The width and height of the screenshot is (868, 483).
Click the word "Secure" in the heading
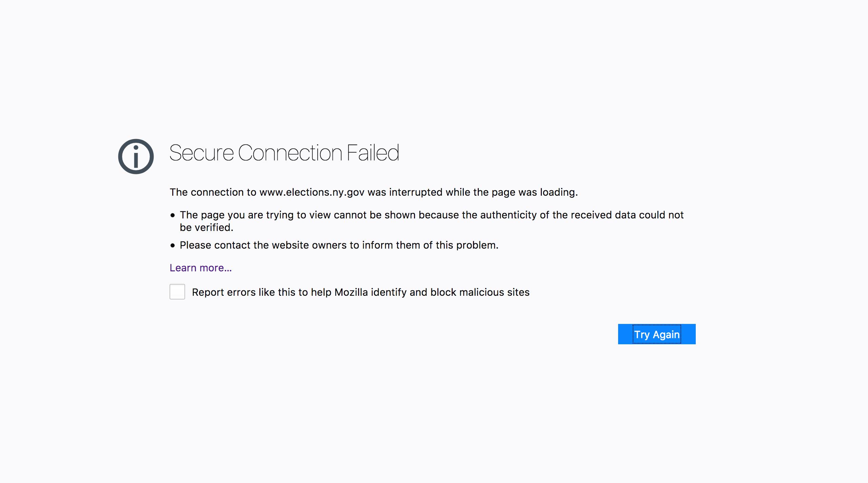click(201, 153)
